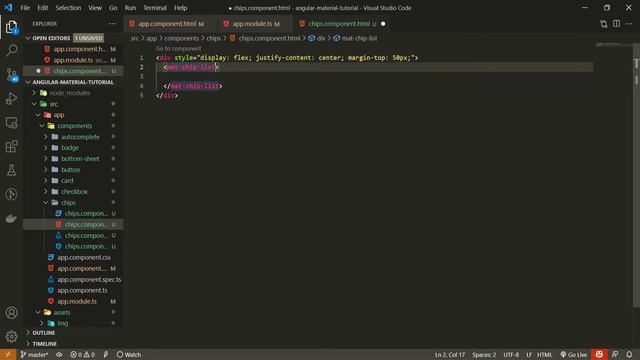Open editor More Actions ellipsis

(x=629, y=24)
